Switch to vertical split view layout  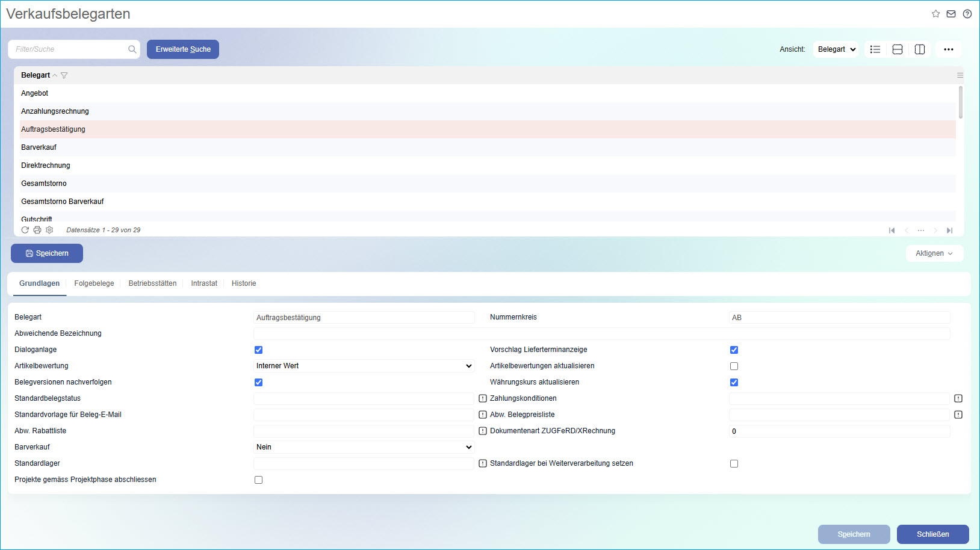(x=919, y=49)
